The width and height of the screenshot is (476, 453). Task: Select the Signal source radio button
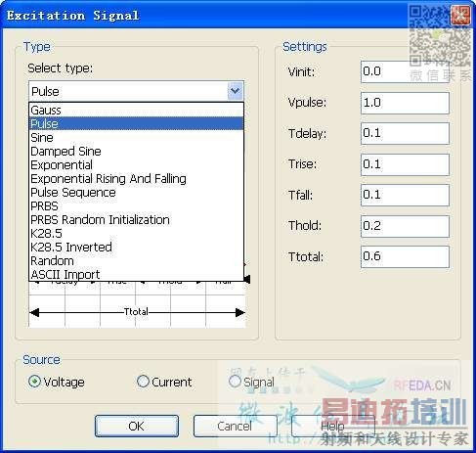[x=235, y=382]
